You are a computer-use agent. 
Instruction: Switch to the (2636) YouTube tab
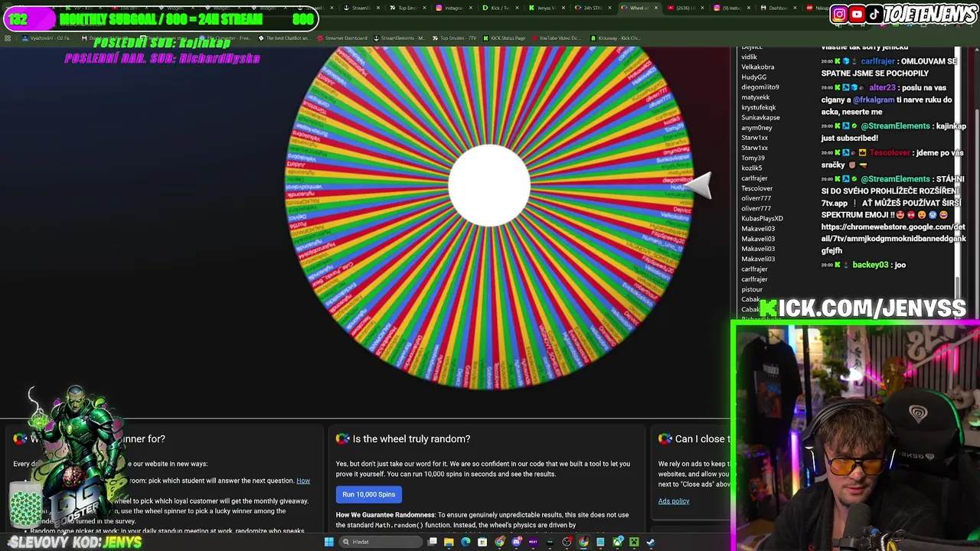click(x=684, y=8)
